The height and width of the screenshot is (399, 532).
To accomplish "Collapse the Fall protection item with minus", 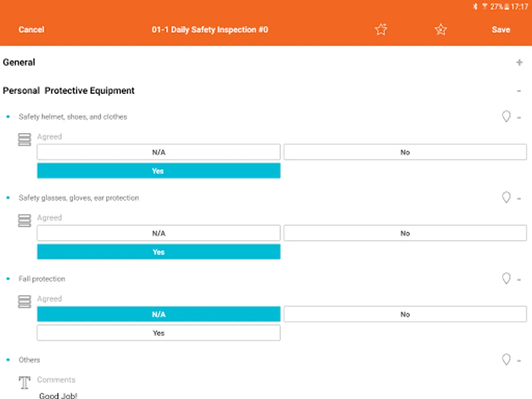I will tap(519, 280).
